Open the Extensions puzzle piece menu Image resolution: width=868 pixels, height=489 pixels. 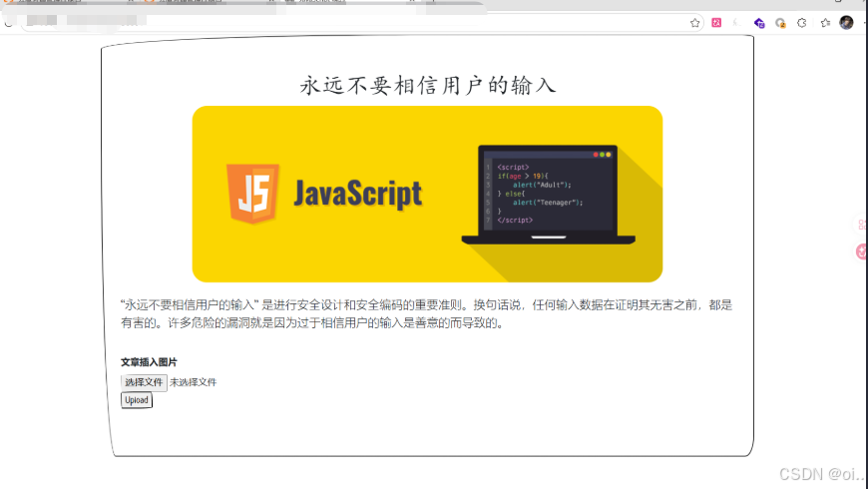click(x=802, y=23)
